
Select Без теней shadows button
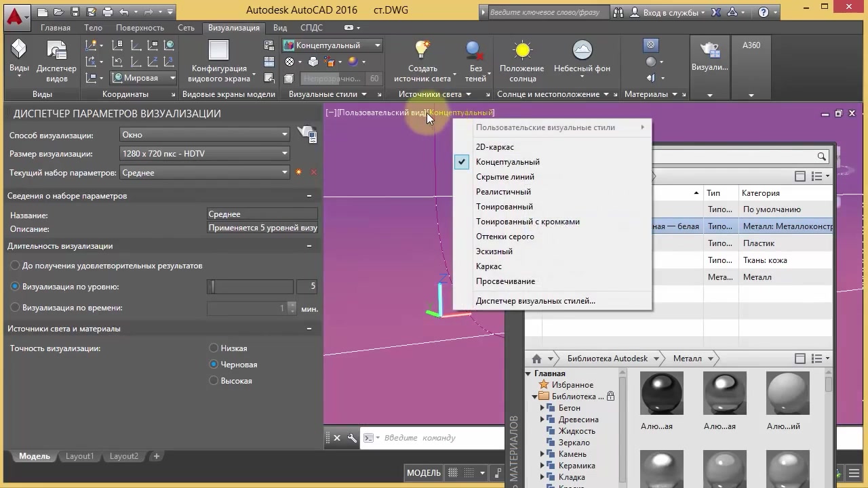476,60
